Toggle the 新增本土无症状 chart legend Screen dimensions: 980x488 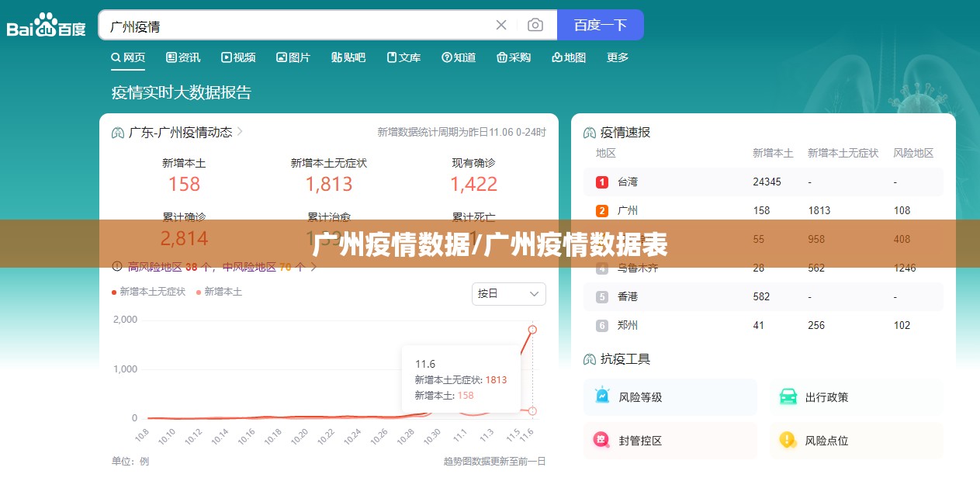tap(149, 292)
